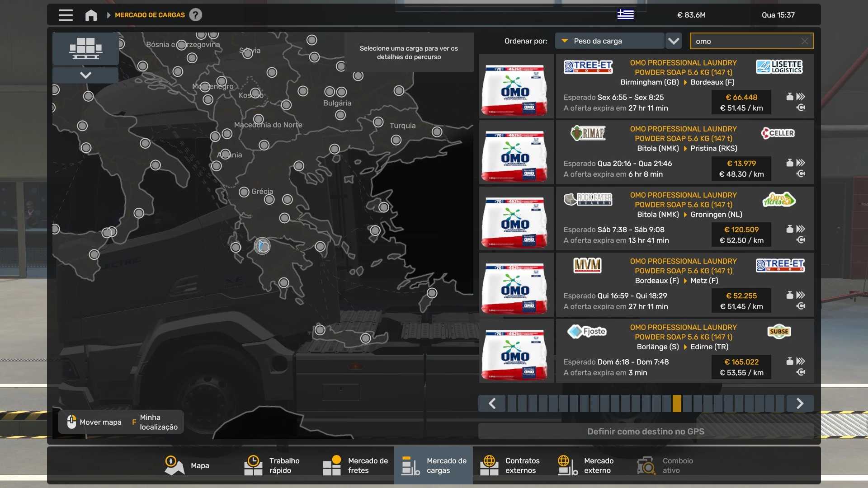Click the urgency arrows icon on Birmingham offer
This screenshot has width=868, height=488.
(801, 96)
